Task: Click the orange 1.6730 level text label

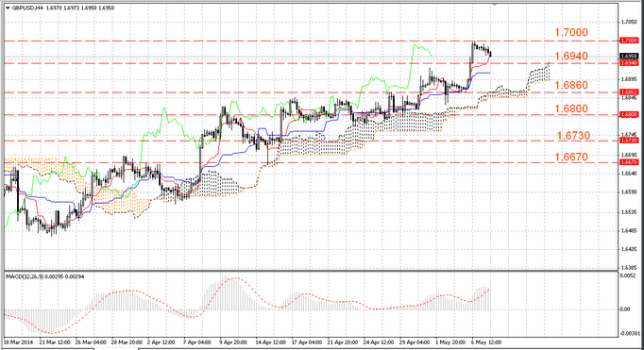Action: (x=574, y=136)
